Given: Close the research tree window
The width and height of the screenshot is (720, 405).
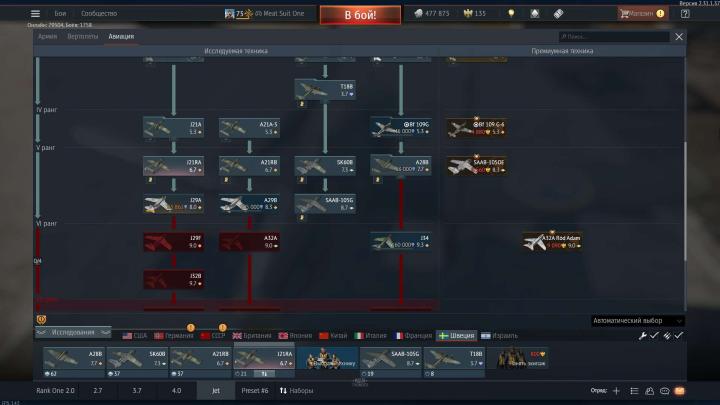Looking at the screenshot, I should pos(679,37).
